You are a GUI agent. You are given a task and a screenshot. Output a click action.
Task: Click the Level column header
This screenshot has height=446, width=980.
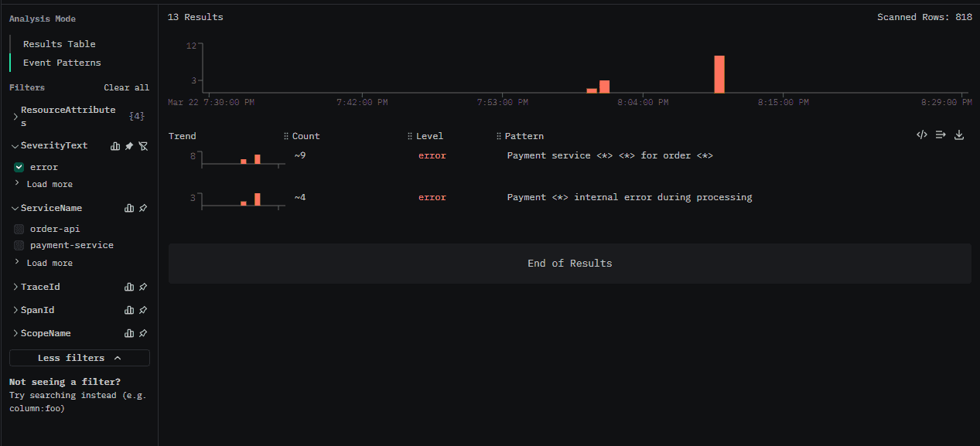coord(430,136)
